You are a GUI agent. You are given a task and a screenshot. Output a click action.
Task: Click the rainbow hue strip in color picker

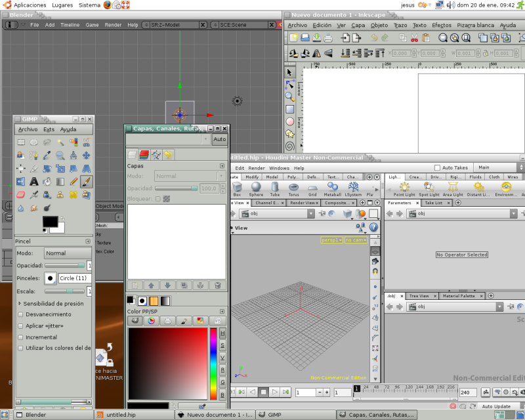tap(213, 364)
